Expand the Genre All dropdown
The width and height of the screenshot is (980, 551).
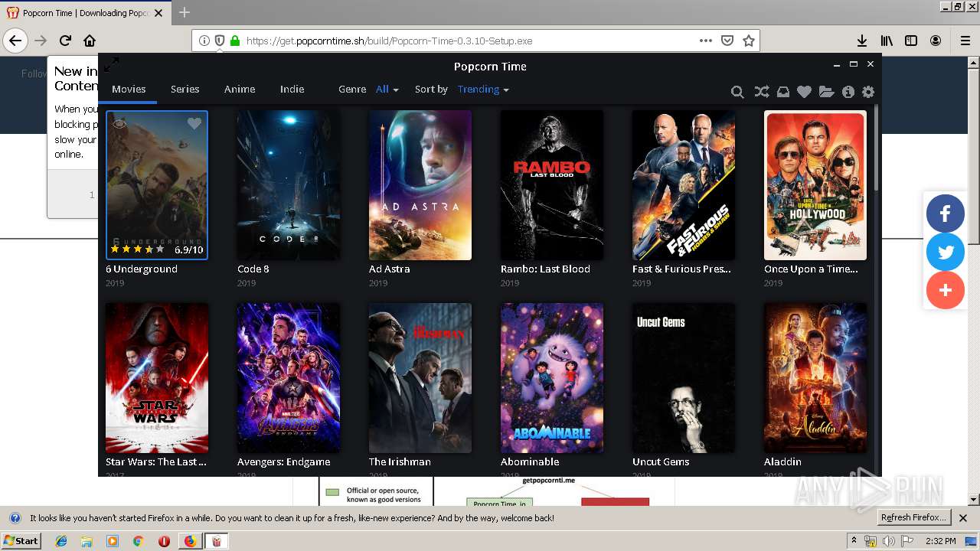[x=387, y=90]
